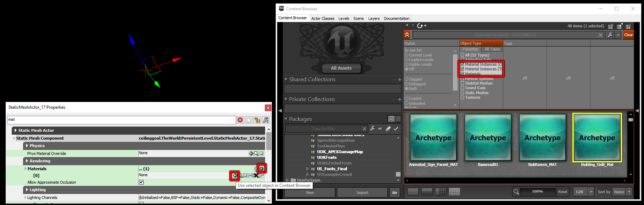This screenshot has height=205, width=644.
Task: Expand the Physics category
Action: pyautogui.click(x=27, y=146)
